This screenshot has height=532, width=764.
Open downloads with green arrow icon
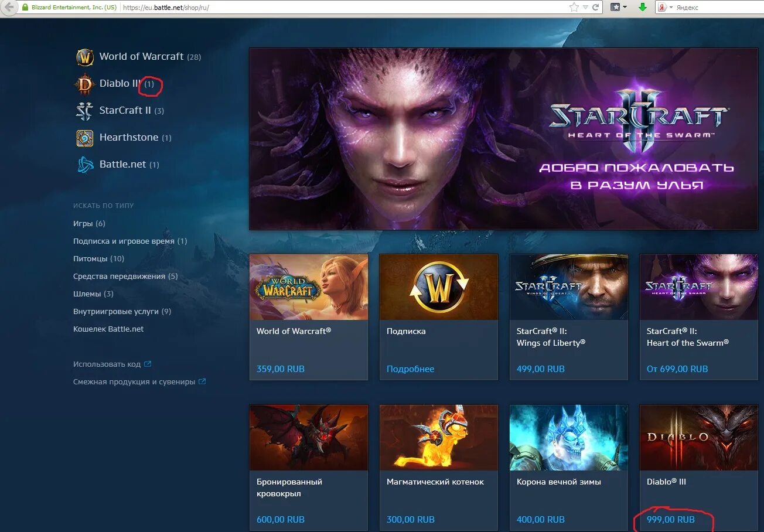click(643, 8)
